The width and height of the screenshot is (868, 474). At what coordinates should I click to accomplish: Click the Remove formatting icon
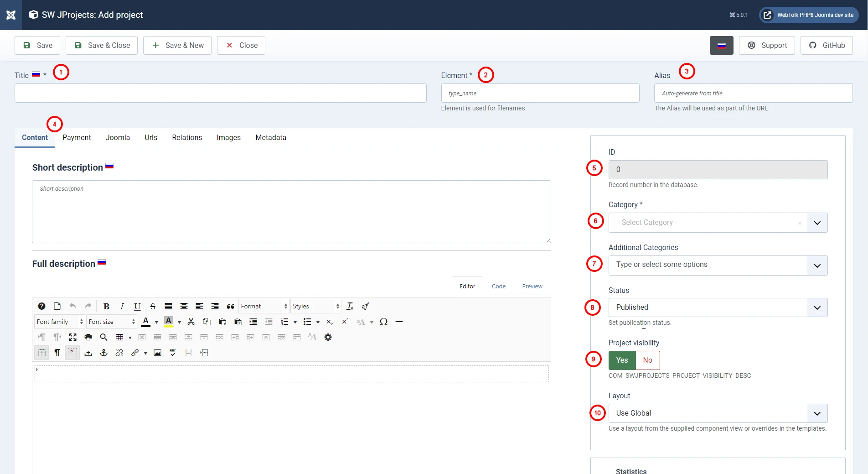point(350,306)
